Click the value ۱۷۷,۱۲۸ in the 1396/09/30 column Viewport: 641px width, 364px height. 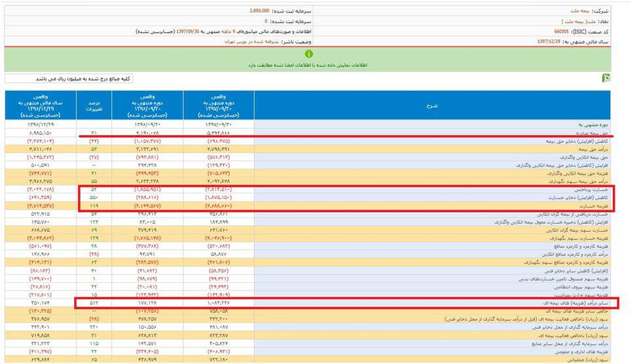coord(147,303)
